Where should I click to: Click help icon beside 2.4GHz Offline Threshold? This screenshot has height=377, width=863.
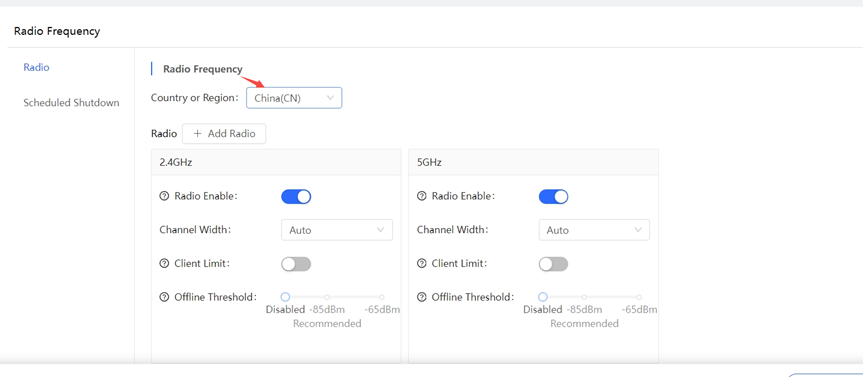click(x=163, y=297)
